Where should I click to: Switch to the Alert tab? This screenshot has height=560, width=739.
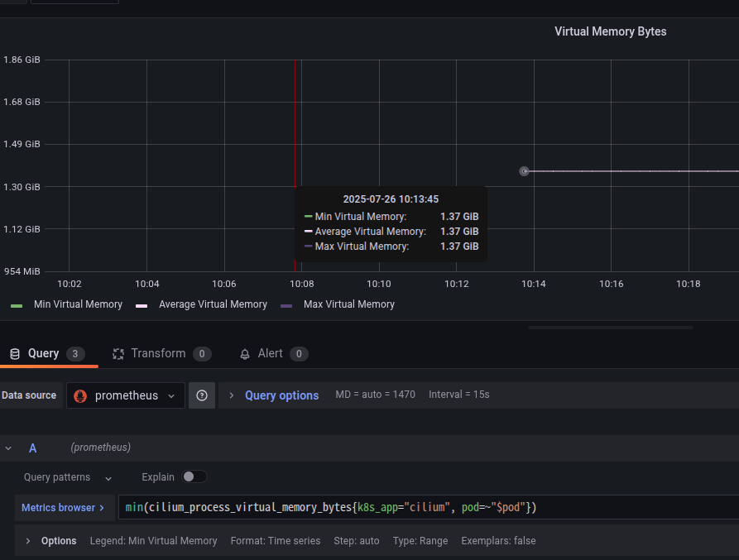(x=273, y=354)
